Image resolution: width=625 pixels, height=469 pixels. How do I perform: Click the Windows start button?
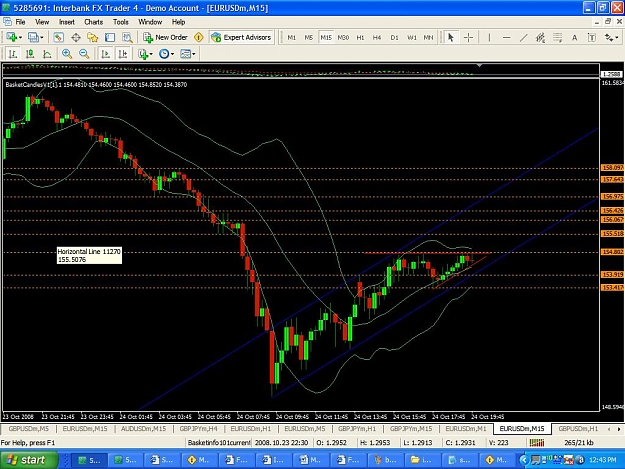29,460
